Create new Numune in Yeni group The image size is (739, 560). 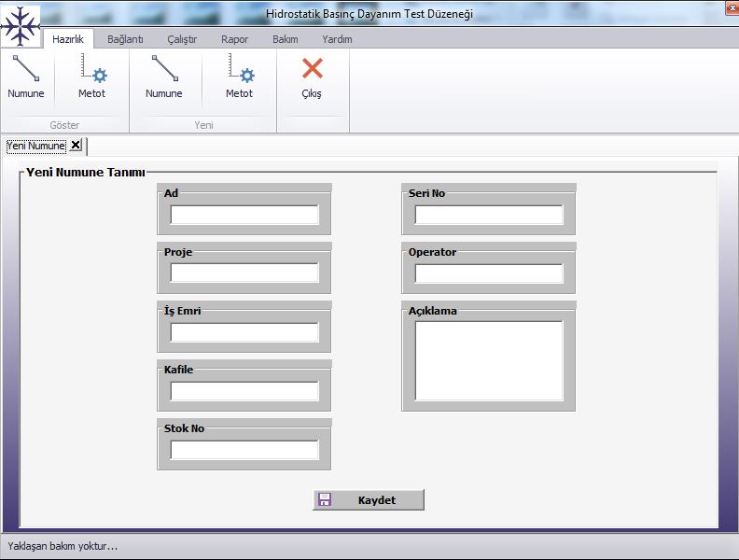pos(164,77)
